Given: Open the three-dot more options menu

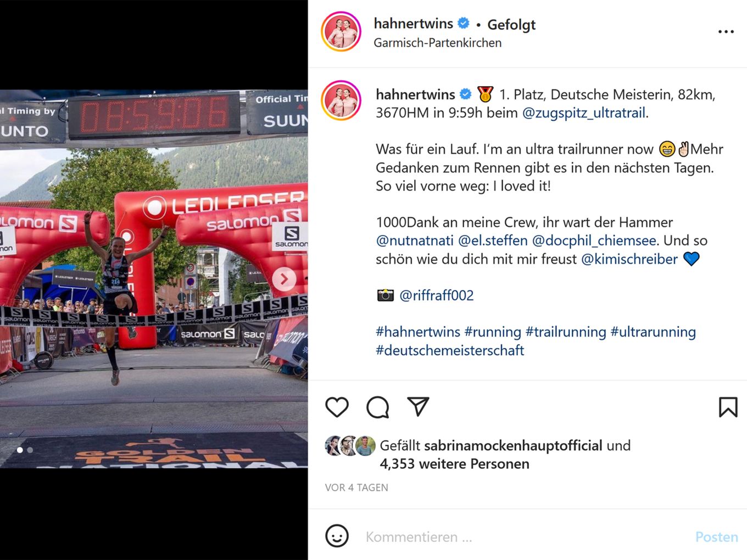Looking at the screenshot, I should click(726, 32).
